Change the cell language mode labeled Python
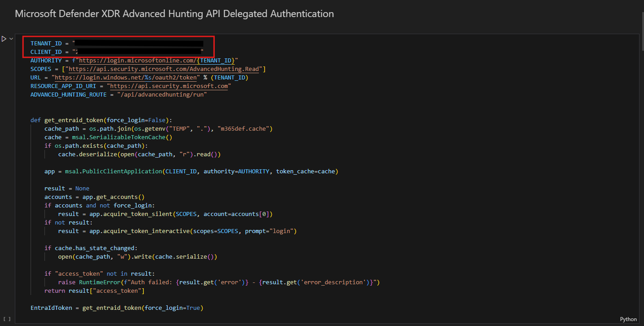The height and width of the screenshot is (326, 644). 628,319
